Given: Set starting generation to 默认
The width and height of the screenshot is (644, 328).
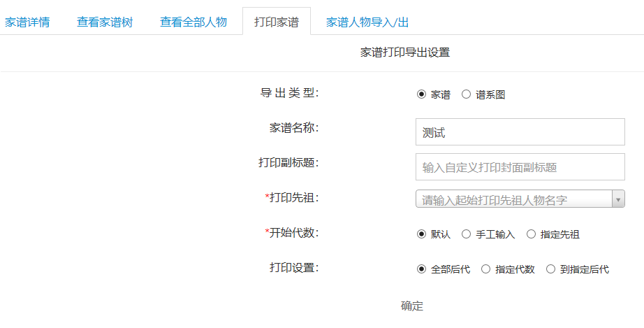Looking at the screenshot, I should click(x=421, y=234).
